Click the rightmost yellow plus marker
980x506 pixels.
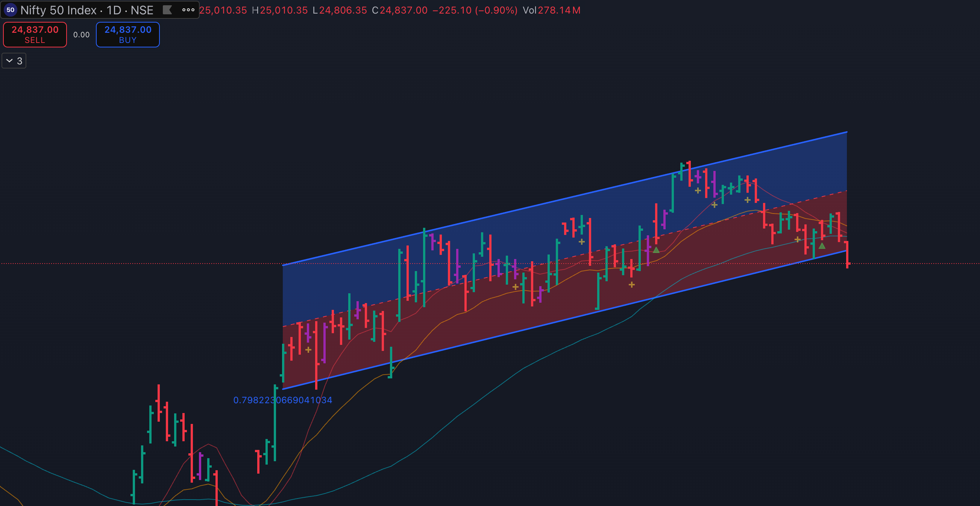(797, 239)
